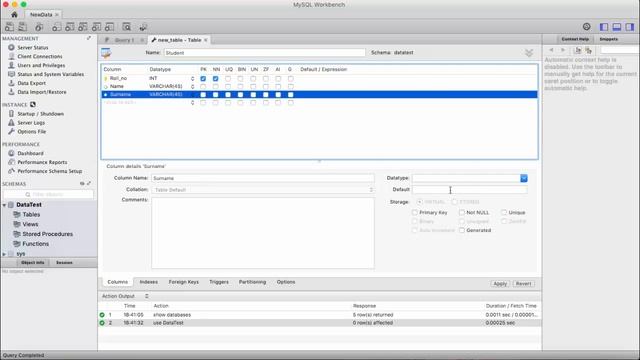Open Client Connections
The image size is (640, 360).
[x=40, y=56]
